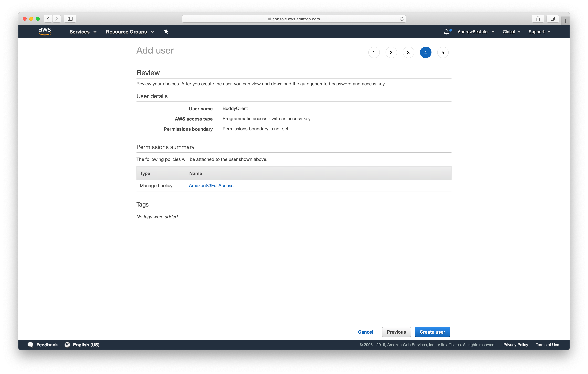The image size is (588, 374).
Task: Click the pin shortcuts icon in navbar
Action: (x=166, y=32)
